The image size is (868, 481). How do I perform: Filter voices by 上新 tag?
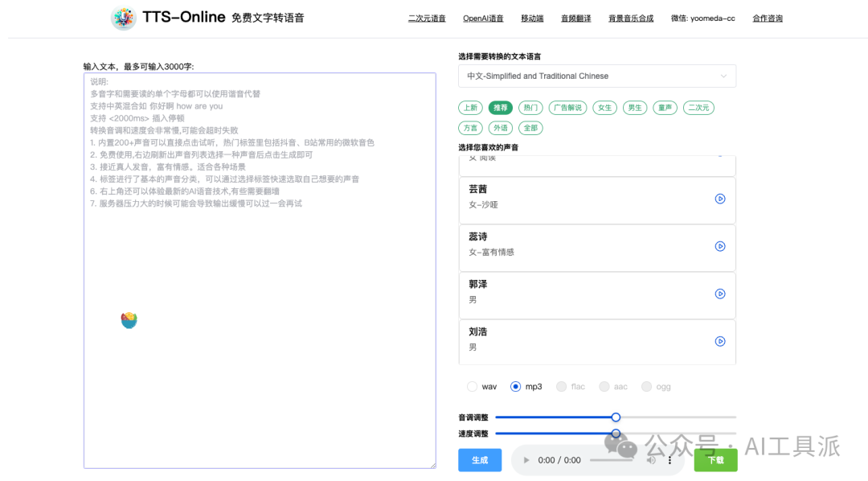pyautogui.click(x=470, y=108)
